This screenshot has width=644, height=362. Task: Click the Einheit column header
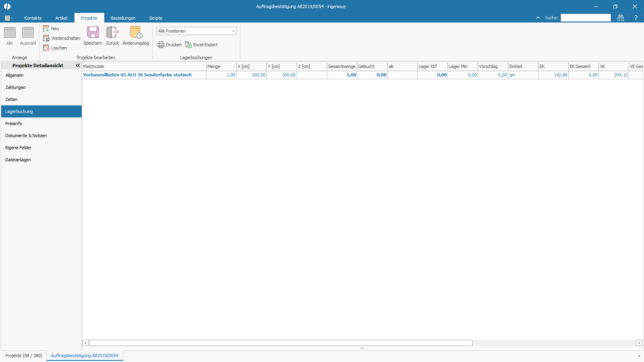pos(523,66)
